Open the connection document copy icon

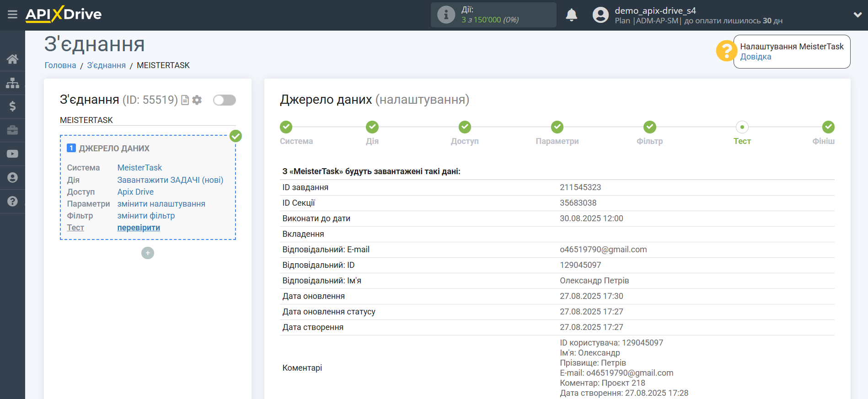tap(185, 100)
